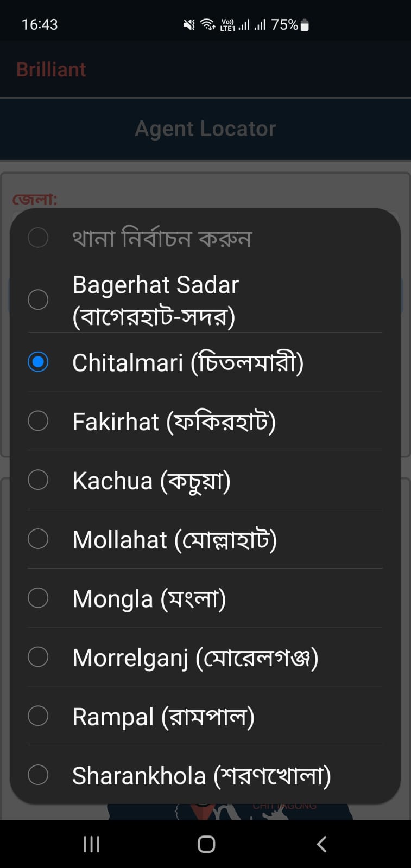Screen dimensions: 411x868
Task: Choose the Fakirhat radio button
Action: [x=38, y=420]
